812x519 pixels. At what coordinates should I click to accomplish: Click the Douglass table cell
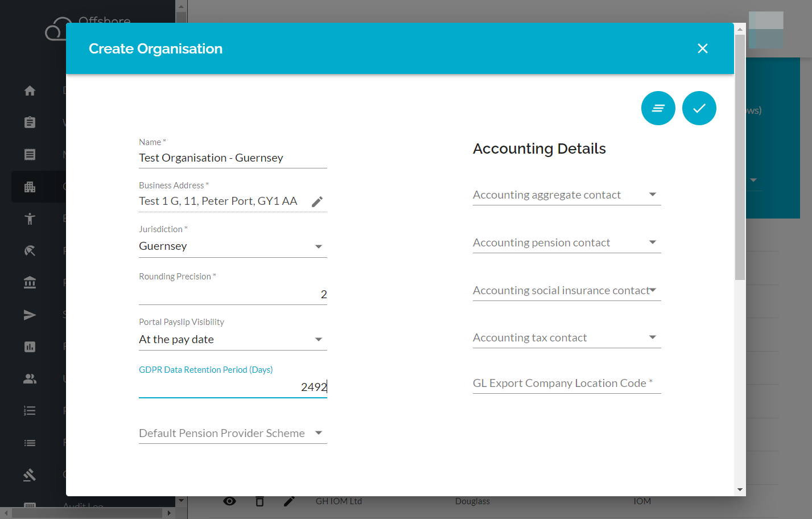tap(472, 501)
